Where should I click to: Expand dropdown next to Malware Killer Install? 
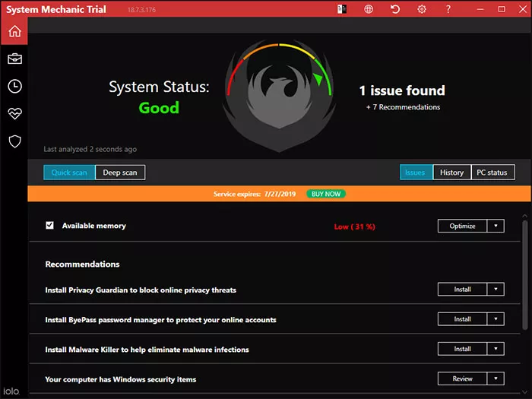coord(496,349)
